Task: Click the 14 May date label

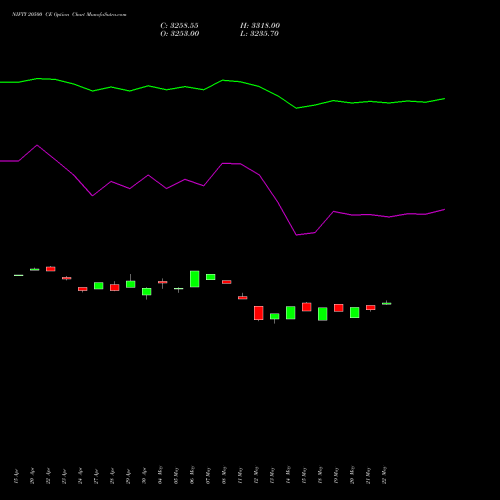Action: [288, 475]
